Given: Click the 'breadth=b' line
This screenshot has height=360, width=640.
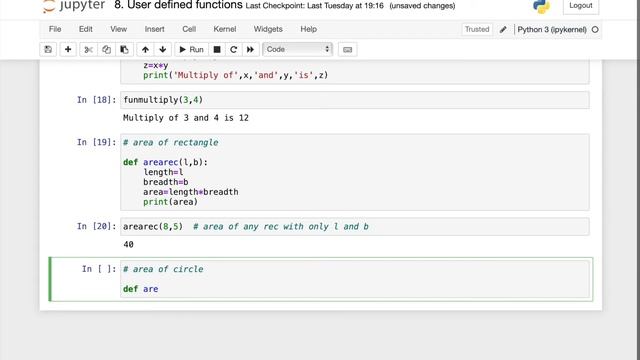Looking at the screenshot, I should coord(165,182).
